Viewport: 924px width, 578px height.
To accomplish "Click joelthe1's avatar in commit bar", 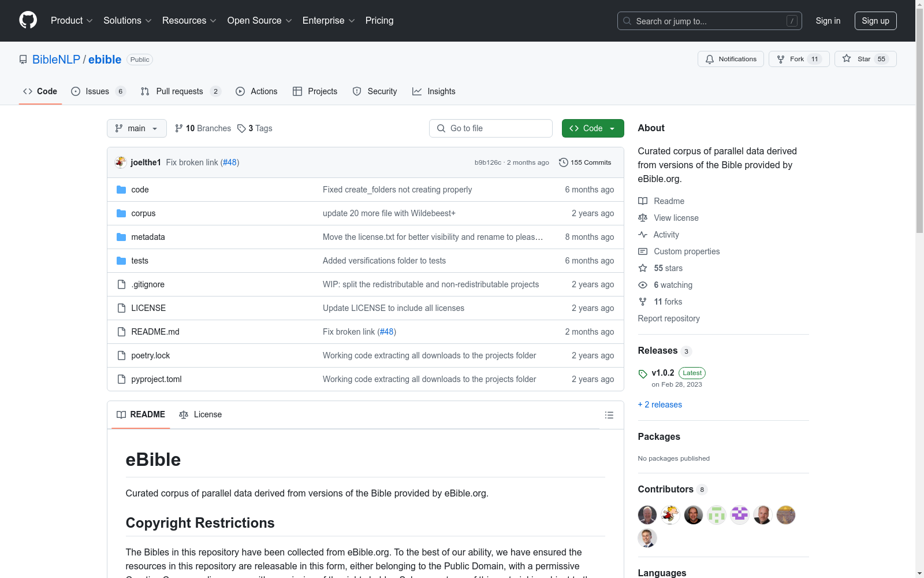I will click(121, 162).
